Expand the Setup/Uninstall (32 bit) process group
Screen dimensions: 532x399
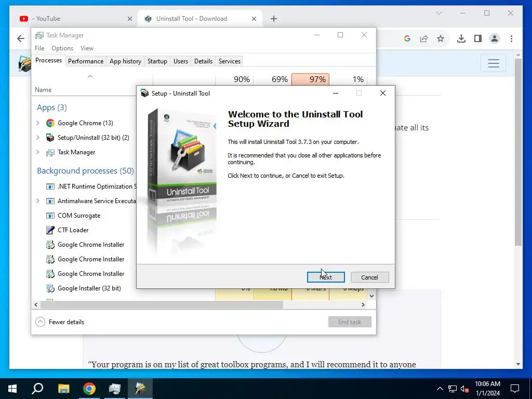tap(37, 137)
